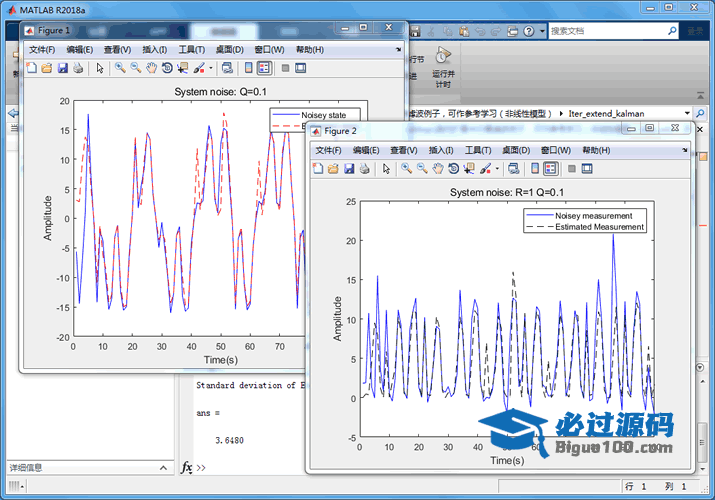715x500 pixels.
Task: Click 登录 sign-in button in MATLAB
Action: click(x=696, y=31)
